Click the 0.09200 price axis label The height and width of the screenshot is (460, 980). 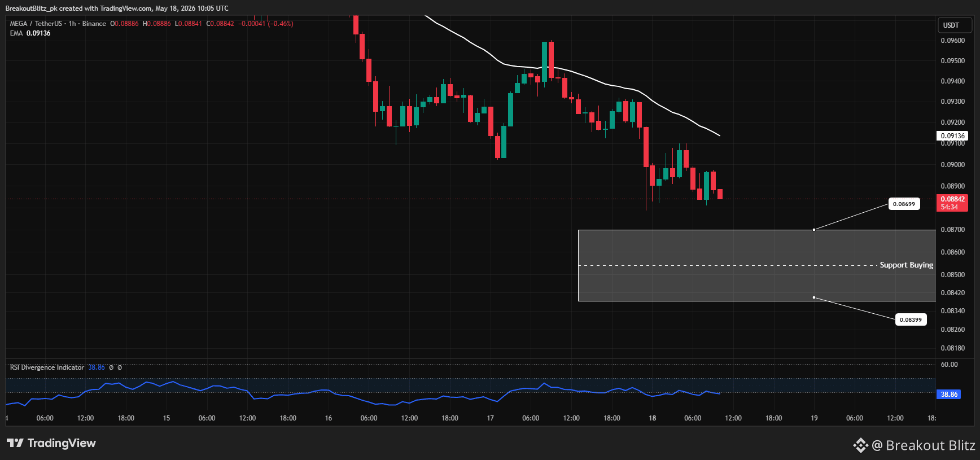[952, 122]
